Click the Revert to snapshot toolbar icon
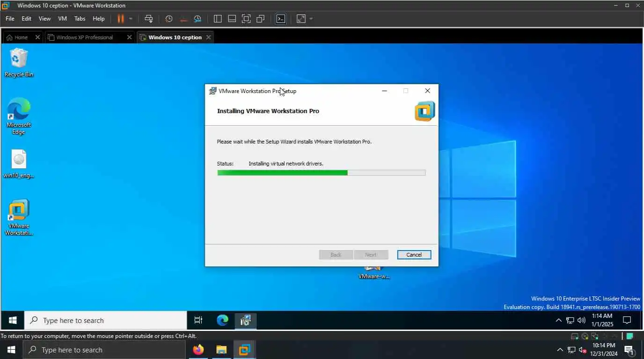Image resolution: width=644 pixels, height=359 pixels. [x=183, y=19]
